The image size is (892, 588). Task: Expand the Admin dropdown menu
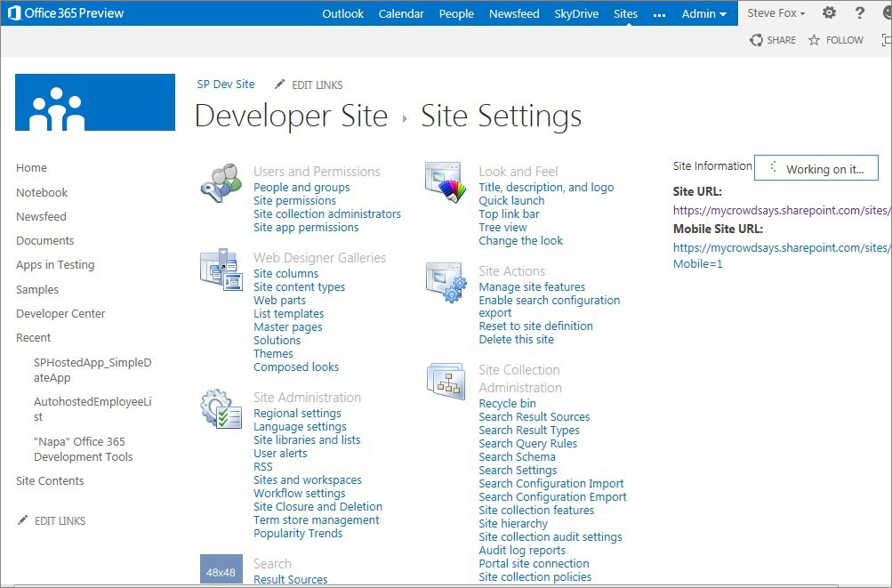pos(704,13)
